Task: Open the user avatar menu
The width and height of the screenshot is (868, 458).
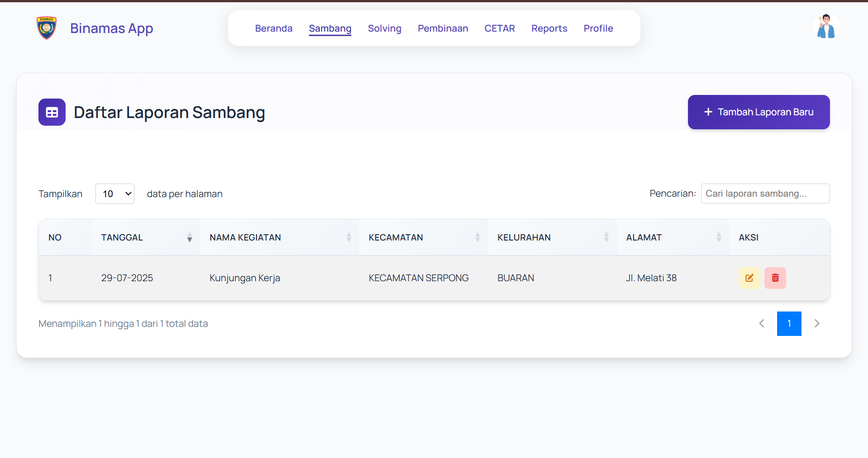Action: [826, 27]
